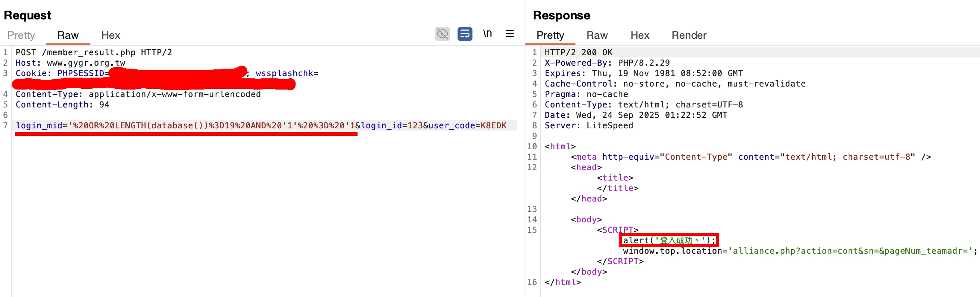Image resolution: width=980 pixels, height=297 pixels.
Task: Select the Raw tab in Request
Action: tap(68, 35)
